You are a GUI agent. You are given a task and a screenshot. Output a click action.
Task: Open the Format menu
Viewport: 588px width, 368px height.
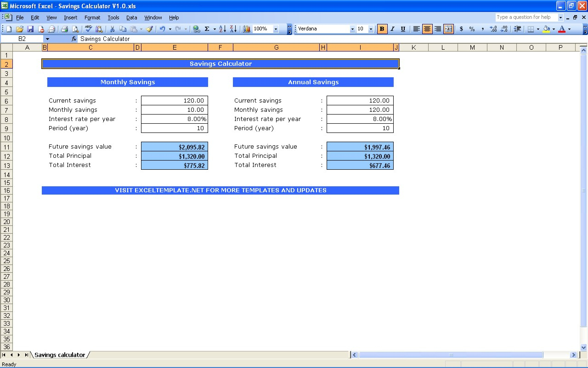(x=92, y=17)
